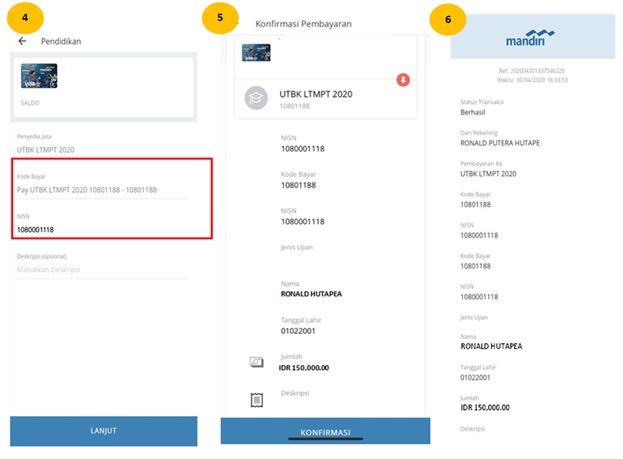Select UTBK LTMPT 2020 under Pembayaran Ke
Image resolution: width=623 pixels, height=459 pixels.
click(488, 174)
